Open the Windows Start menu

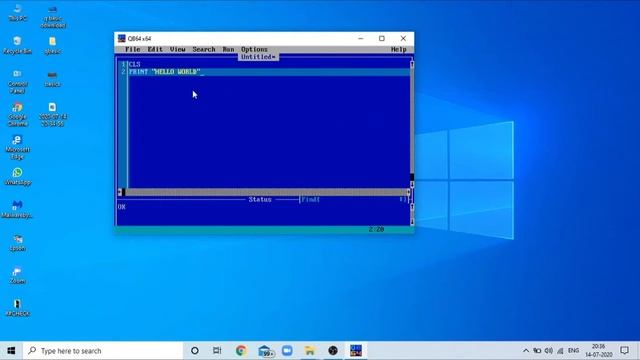[x=11, y=351]
